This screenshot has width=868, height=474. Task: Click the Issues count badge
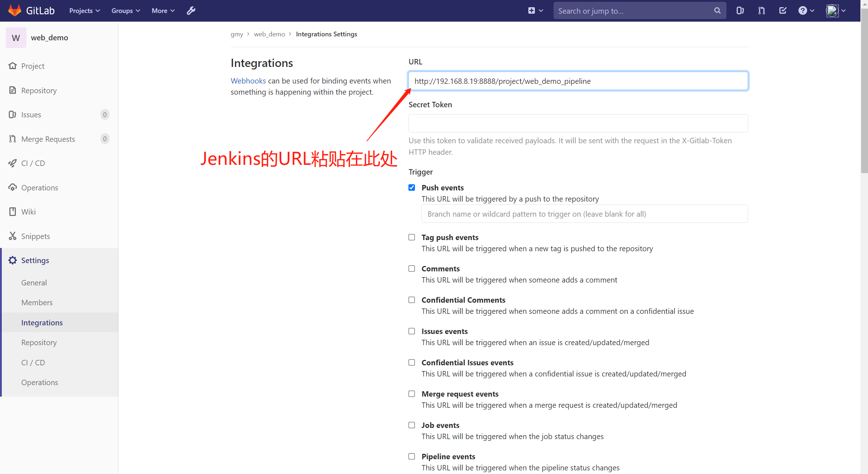tap(105, 114)
